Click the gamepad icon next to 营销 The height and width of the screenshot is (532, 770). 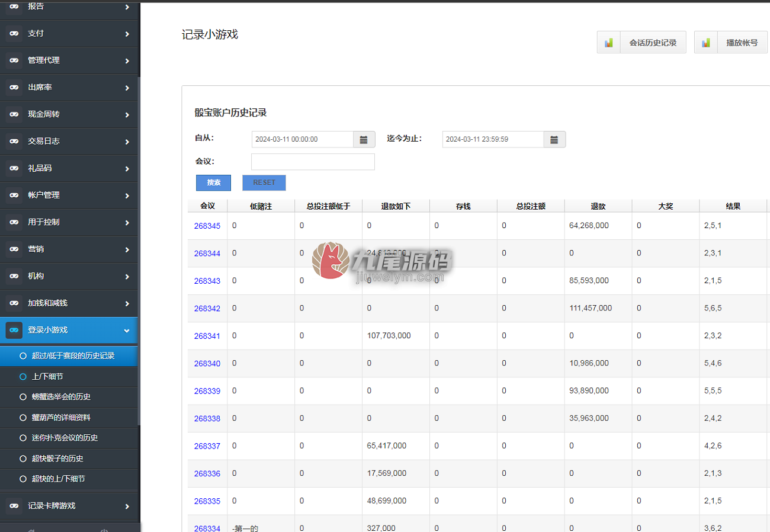coord(14,249)
